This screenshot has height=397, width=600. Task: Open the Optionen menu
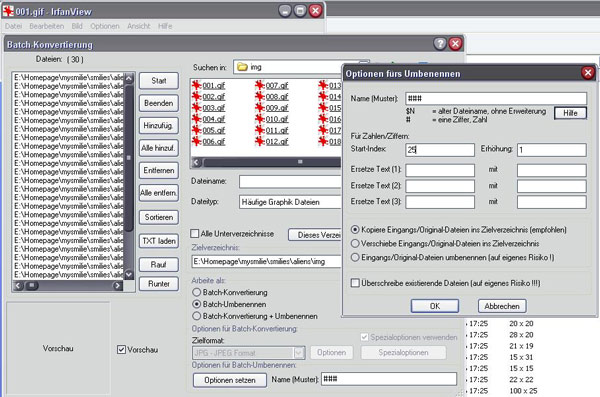coord(104,26)
